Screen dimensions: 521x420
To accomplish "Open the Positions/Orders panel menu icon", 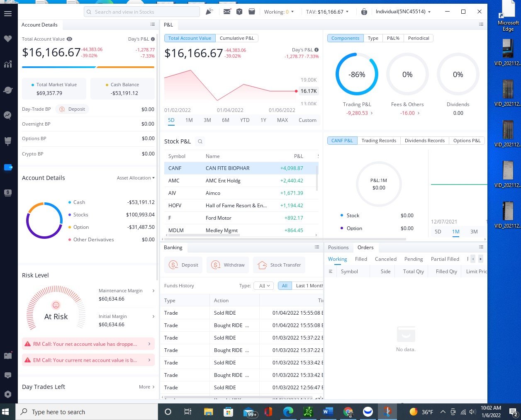I will pyautogui.click(x=481, y=247).
